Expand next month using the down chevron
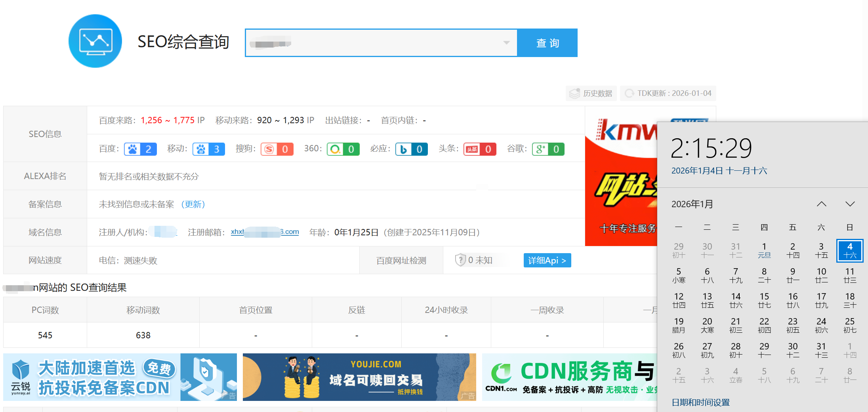This screenshot has height=412, width=868. click(x=850, y=204)
